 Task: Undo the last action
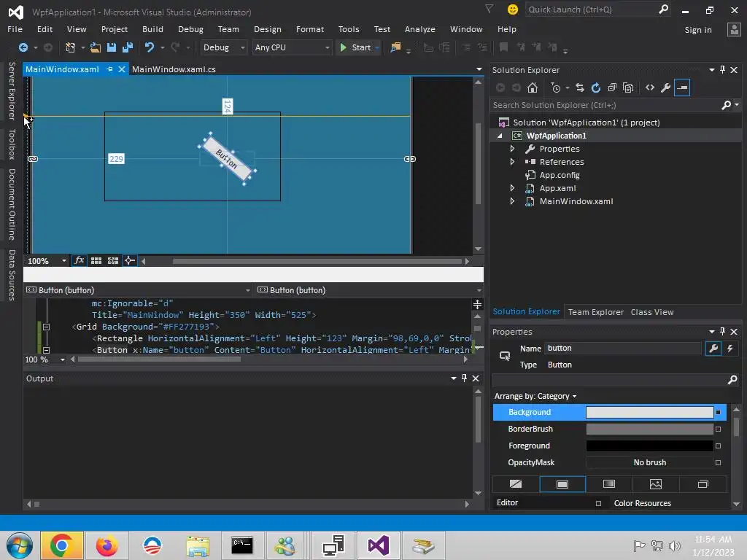(x=149, y=47)
